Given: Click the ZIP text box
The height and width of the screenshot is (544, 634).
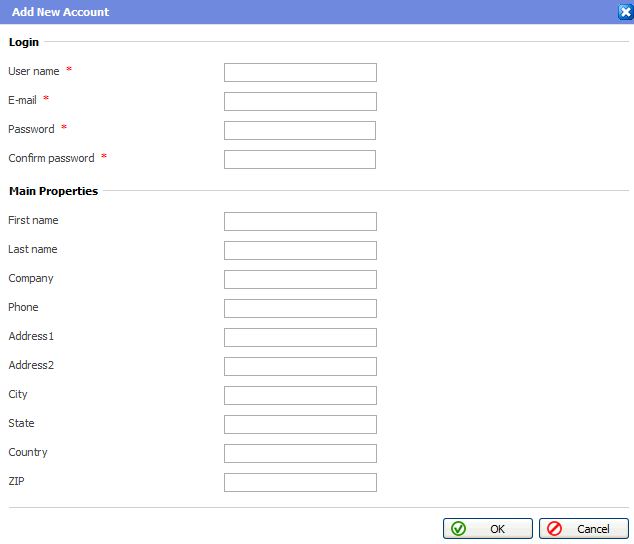Looking at the screenshot, I should [300, 482].
